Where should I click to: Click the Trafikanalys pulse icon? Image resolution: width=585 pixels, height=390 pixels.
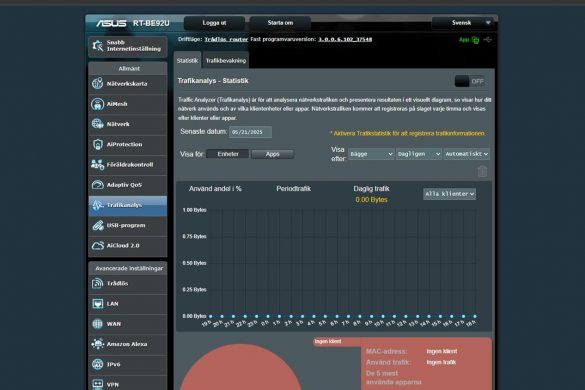[98, 205]
